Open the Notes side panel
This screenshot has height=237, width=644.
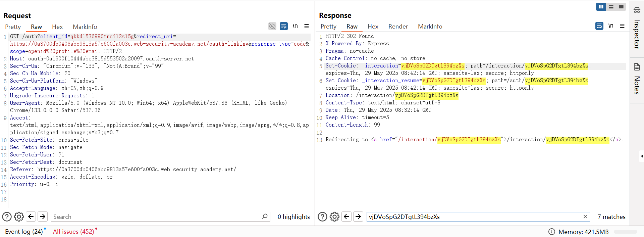tap(637, 79)
